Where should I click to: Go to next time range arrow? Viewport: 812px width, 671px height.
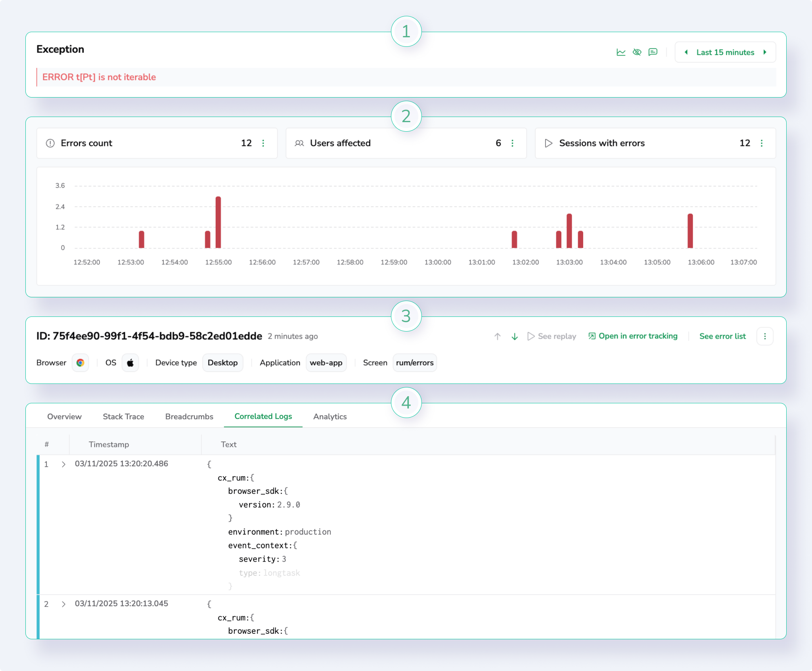765,52
